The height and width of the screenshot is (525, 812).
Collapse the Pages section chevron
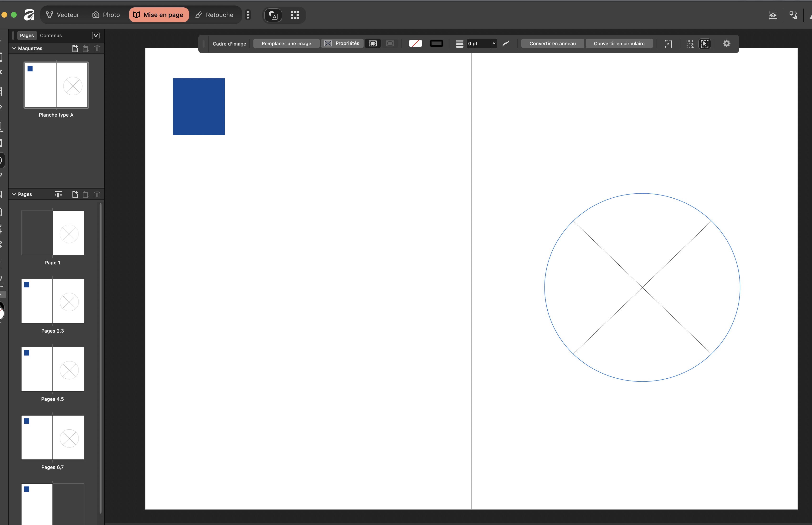[x=14, y=194]
